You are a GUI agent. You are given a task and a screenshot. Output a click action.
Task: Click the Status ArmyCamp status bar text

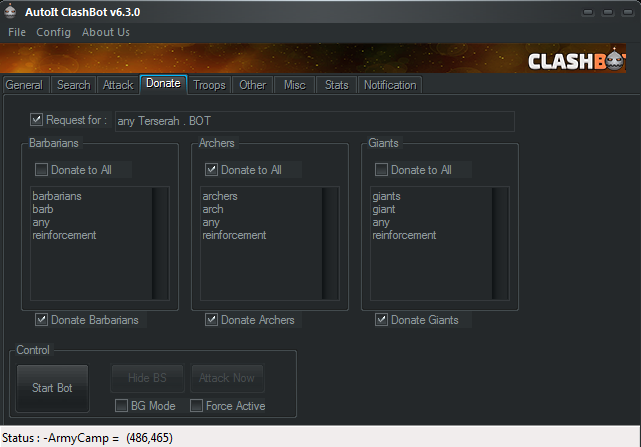click(87, 438)
